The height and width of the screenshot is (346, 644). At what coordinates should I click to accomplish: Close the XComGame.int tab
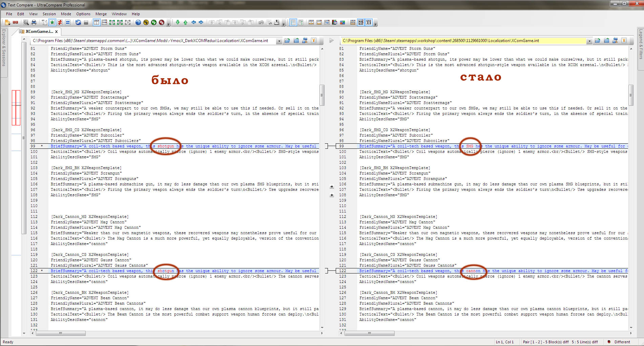click(x=57, y=32)
